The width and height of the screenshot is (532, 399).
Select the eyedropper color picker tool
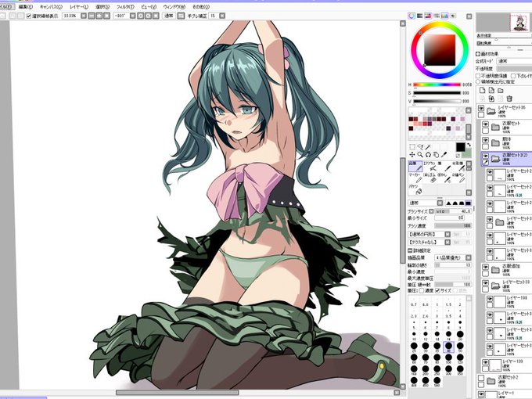click(x=444, y=155)
